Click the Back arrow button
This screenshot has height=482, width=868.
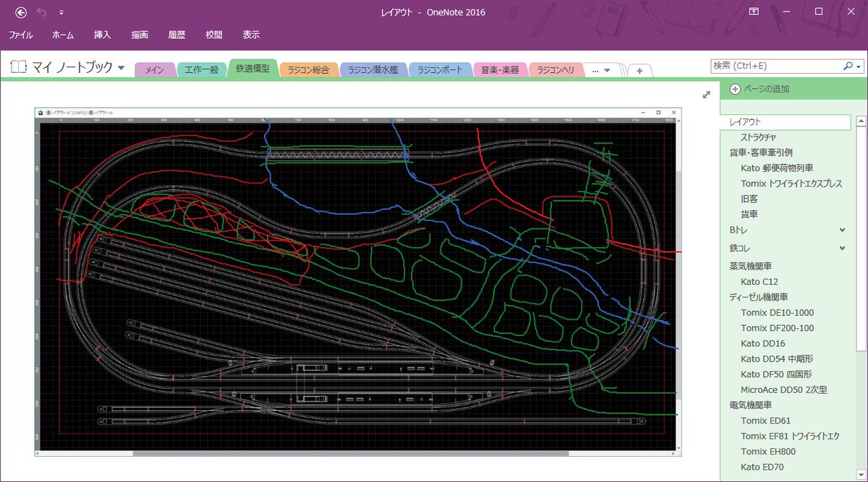pyautogui.click(x=21, y=12)
